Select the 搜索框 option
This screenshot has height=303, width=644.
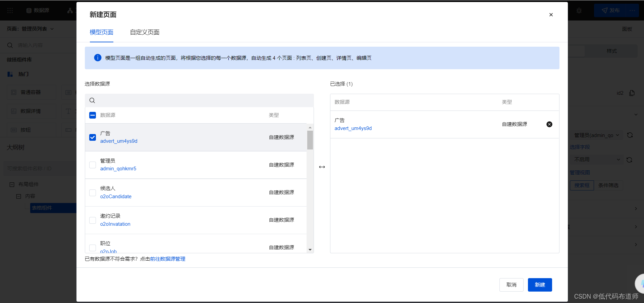click(x=582, y=185)
